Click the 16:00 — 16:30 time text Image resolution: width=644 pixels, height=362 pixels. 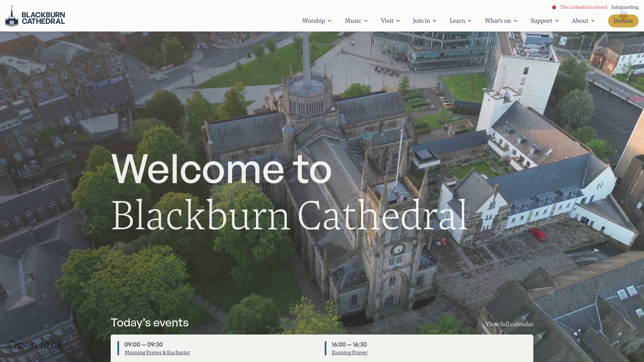pyautogui.click(x=349, y=345)
